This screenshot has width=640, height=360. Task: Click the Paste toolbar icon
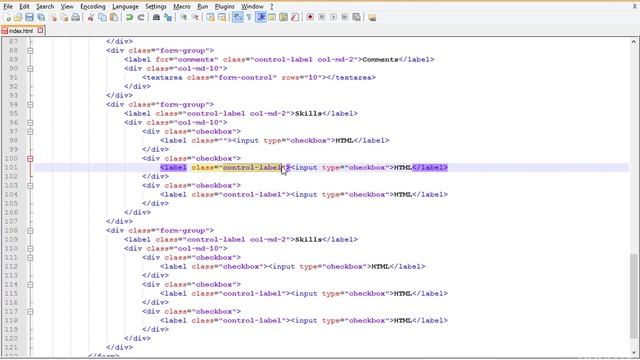pos(114,18)
